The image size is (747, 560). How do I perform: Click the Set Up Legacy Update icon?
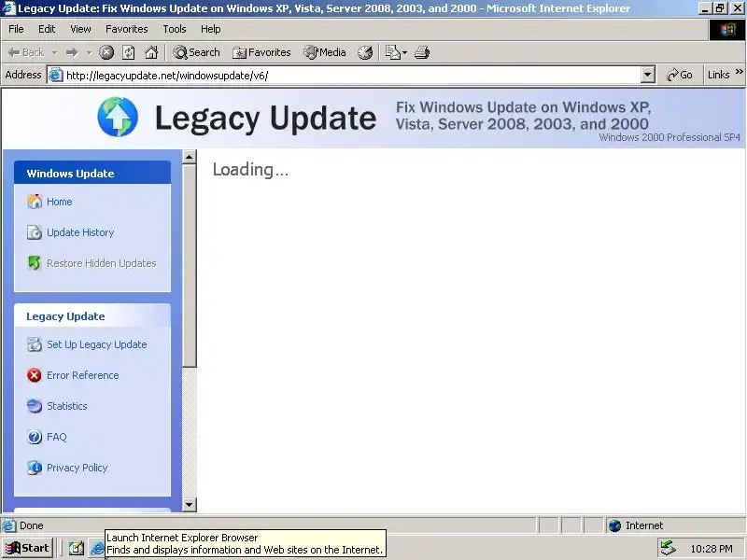(x=35, y=344)
